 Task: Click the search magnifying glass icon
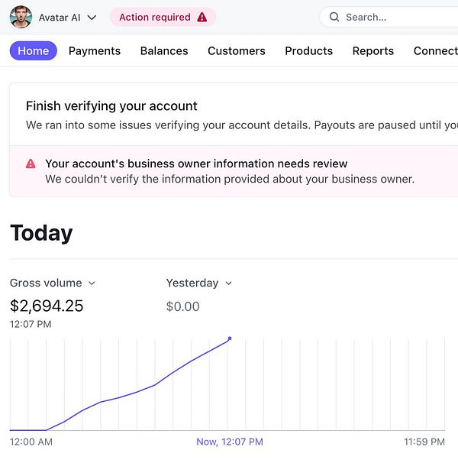click(334, 17)
